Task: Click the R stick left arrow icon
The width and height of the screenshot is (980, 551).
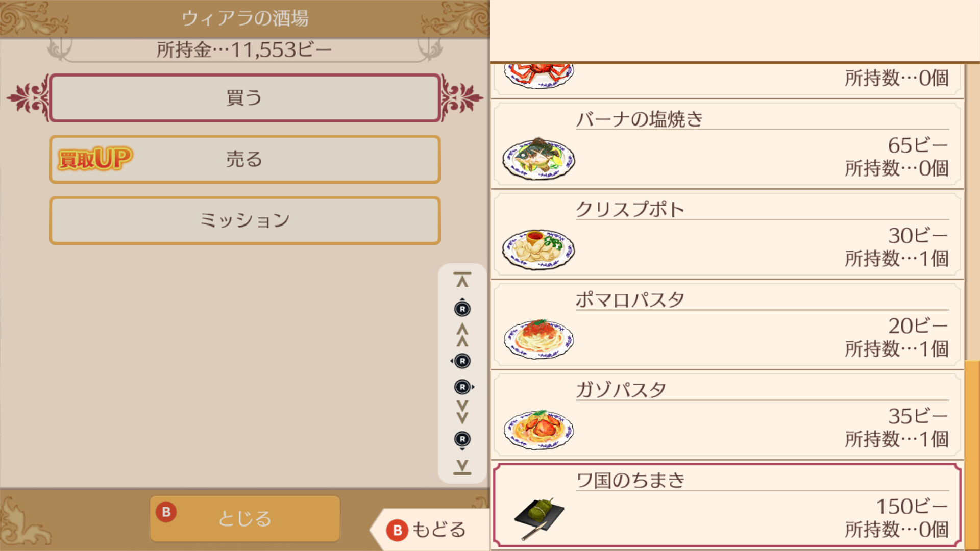Action: [x=462, y=361]
